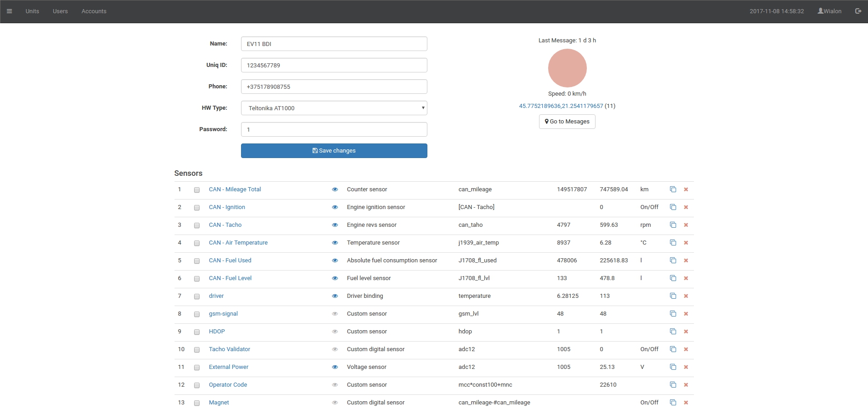Screen dimensions: 868x409
Task: Delete the CAN - Air Temperature sensor
Action: click(x=686, y=243)
